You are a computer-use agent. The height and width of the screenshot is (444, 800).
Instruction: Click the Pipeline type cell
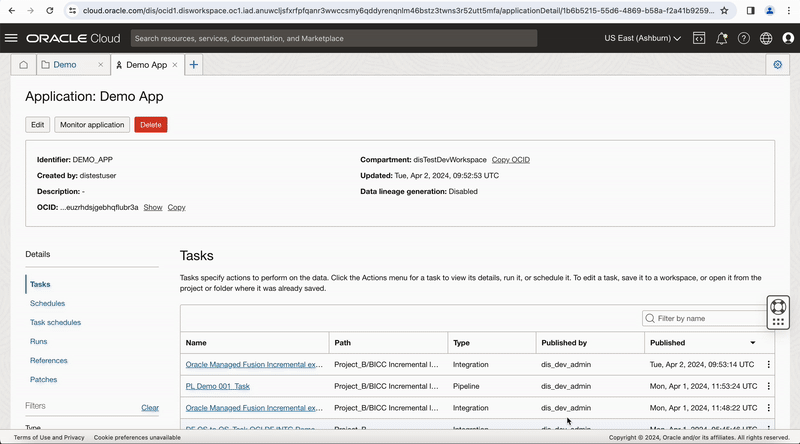[x=466, y=386]
